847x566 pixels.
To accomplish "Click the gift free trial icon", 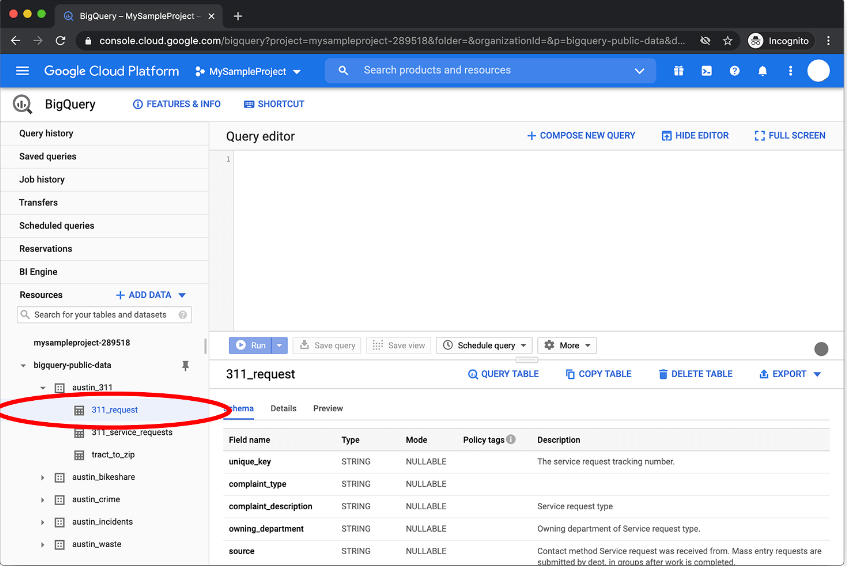I will [678, 71].
